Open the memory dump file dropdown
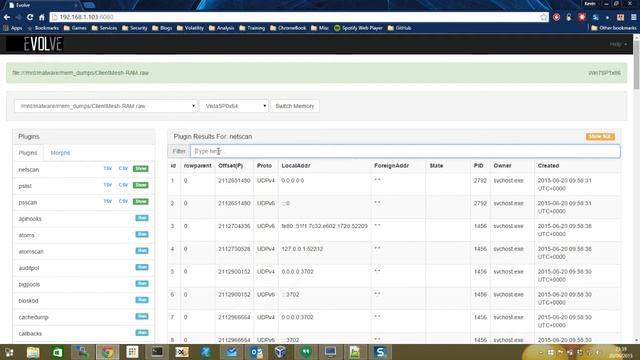This screenshot has height=360, width=640. (x=106, y=106)
